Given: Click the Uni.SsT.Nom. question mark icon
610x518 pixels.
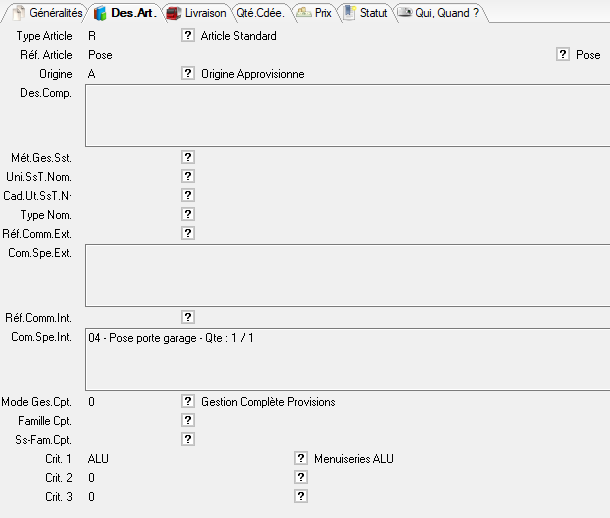Looking at the screenshot, I should [188, 176].
